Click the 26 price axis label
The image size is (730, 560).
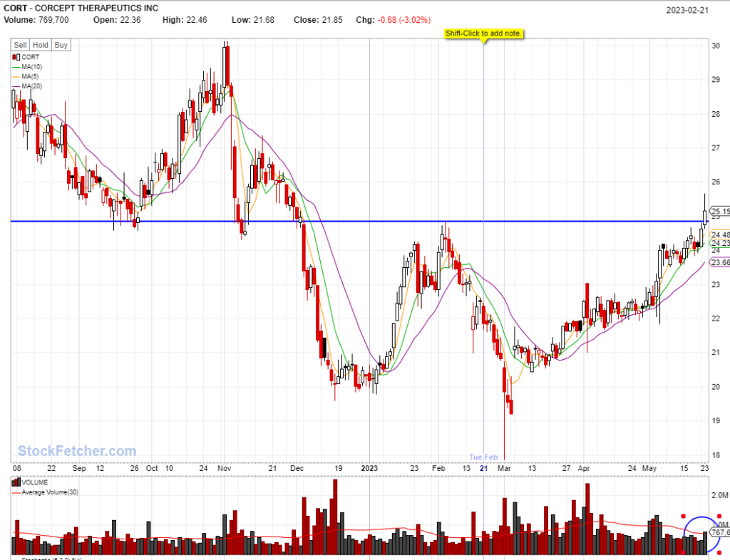point(716,182)
